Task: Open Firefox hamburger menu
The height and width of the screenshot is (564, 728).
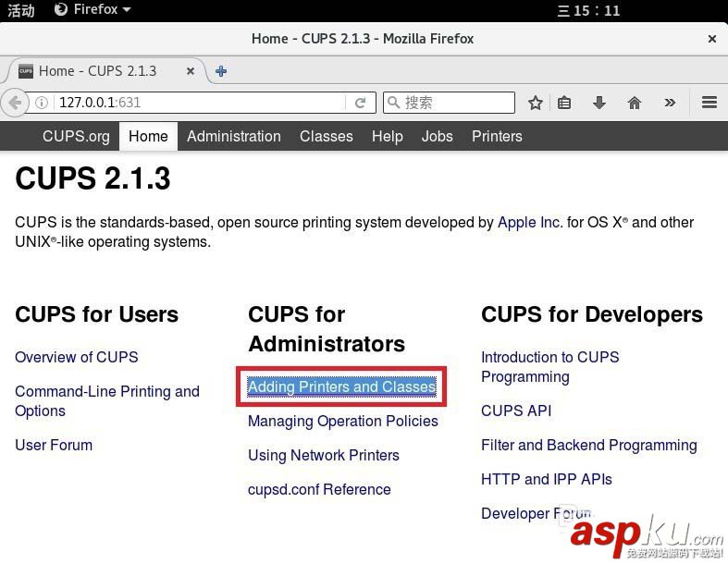Action: (x=709, y=102)
